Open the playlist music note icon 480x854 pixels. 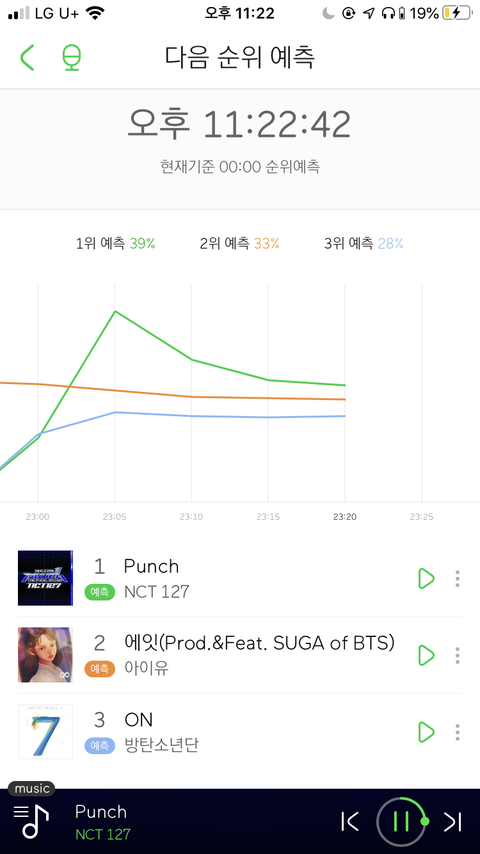pos(31,821)
